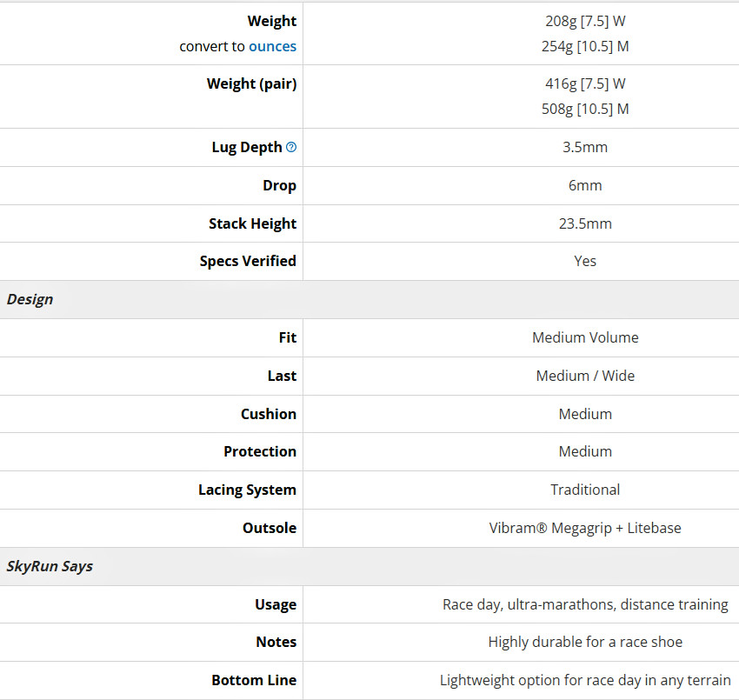Viewport: 739px width, 700px height.
Task: Click the 508g [10.5] M pair value
Action: [585, 109]
